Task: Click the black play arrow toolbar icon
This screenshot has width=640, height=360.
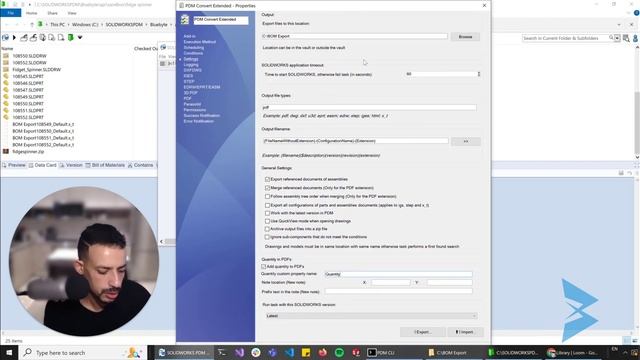Action: pyautogui.click(x=14, y=38)
